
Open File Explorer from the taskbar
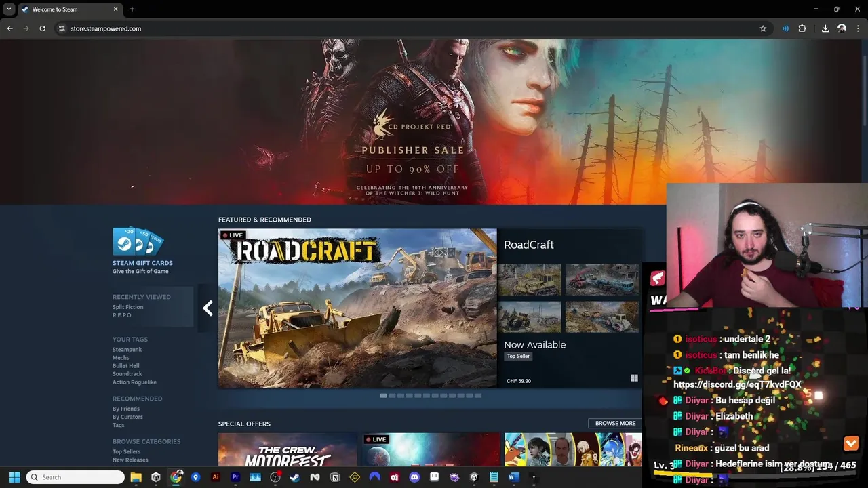(x=136, y=477)
